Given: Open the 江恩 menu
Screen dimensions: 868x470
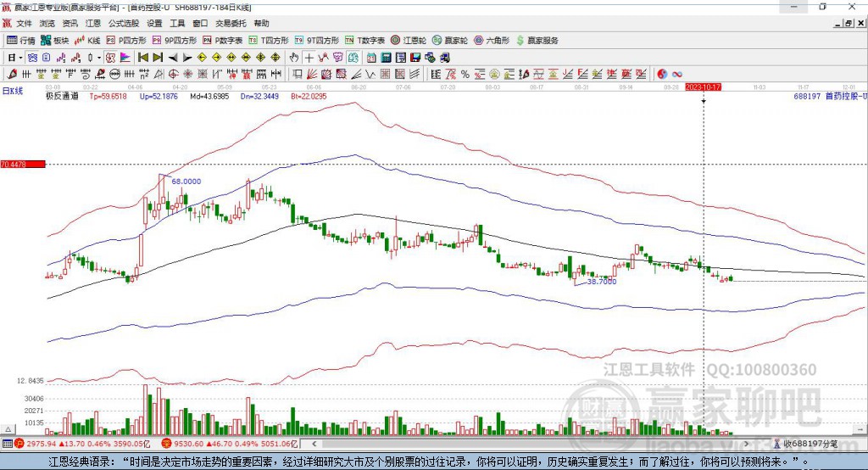Looking at the screenshot, I should click(93, 23).
